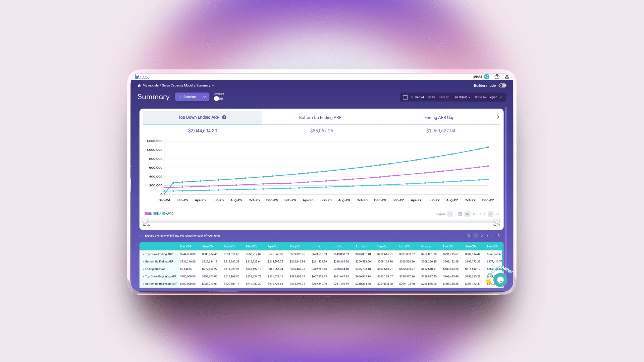The width and height of the screenshot is (644, 362).
Task: Export table with the download file icon
Action: [498, 236]
